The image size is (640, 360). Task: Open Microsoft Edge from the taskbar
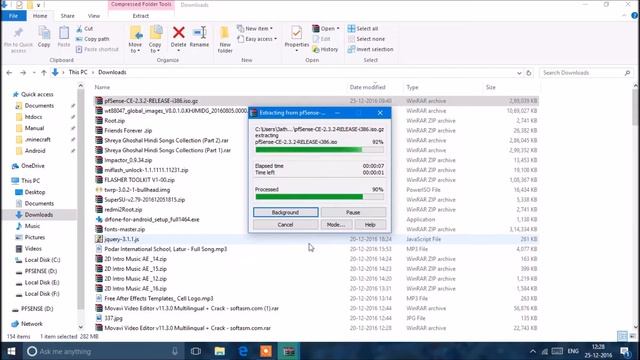(243, 351)
